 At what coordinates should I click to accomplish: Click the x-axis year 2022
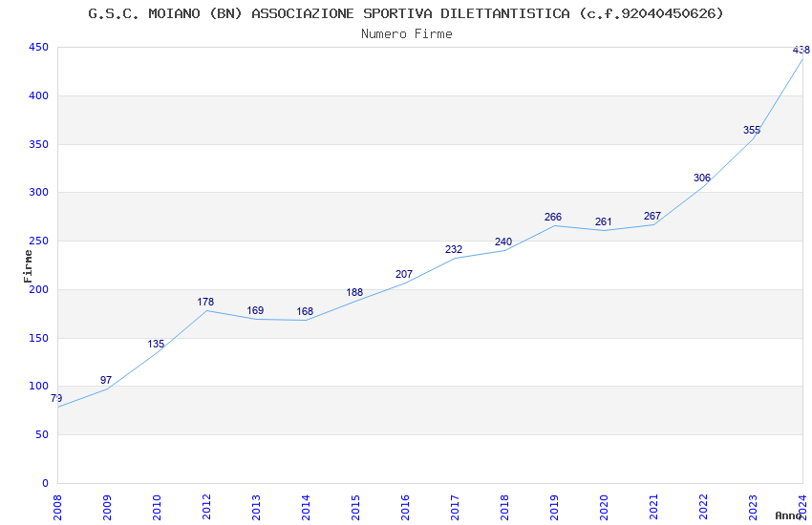(703, 507)
